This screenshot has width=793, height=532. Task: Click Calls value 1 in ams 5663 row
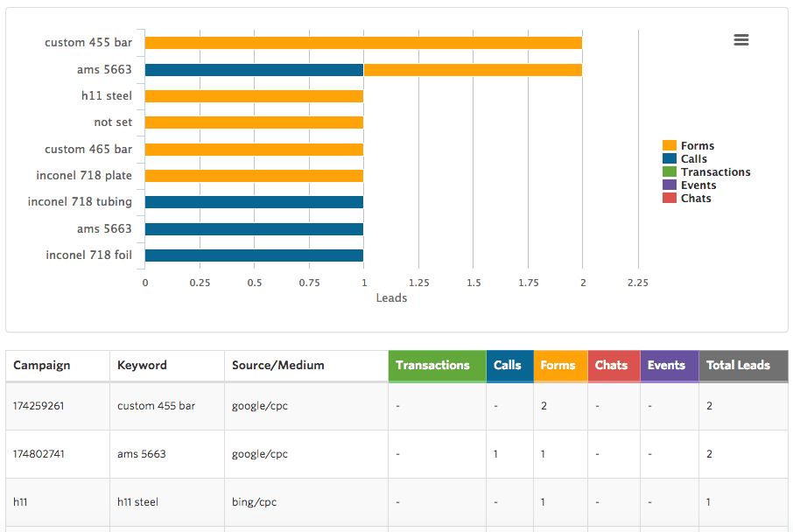[495, 454]
